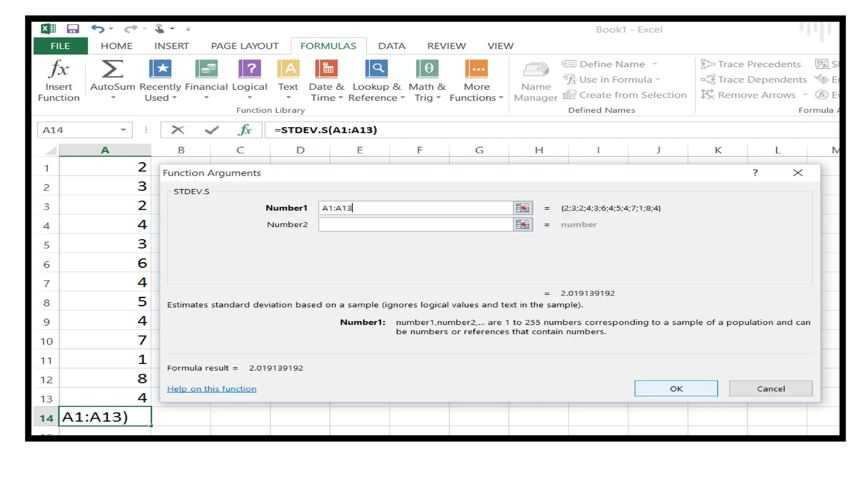Open the FILE tab
This screenshot has width=868, height=488.
(60, 46)
